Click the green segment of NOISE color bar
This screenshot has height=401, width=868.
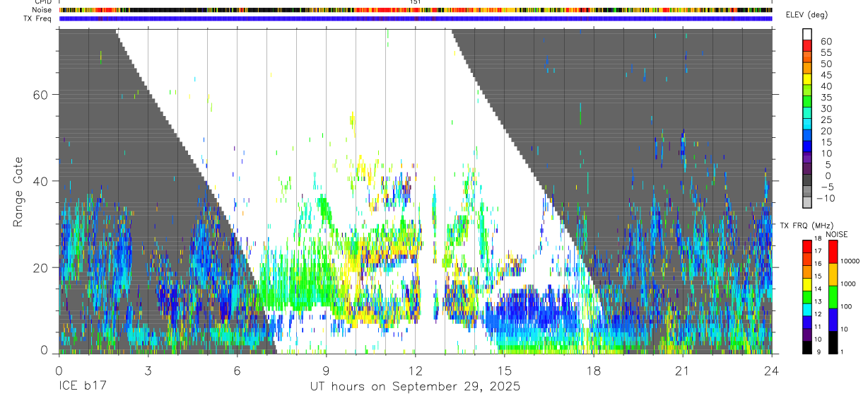click(x=833, y=297)
